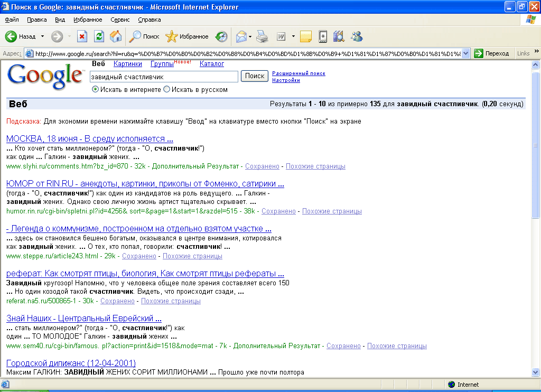Click the Print icon
Screen dimensions: 541x392
click(262, 36)
